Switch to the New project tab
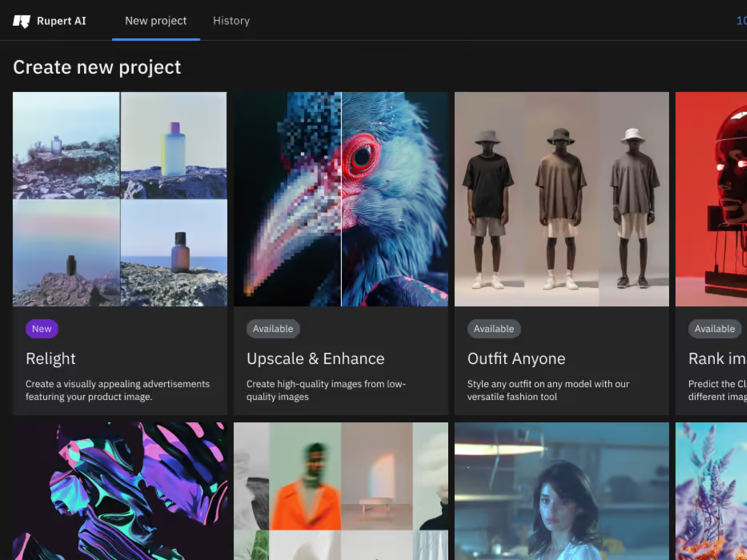Screen dimensions: 747x560 click(156, 21)
